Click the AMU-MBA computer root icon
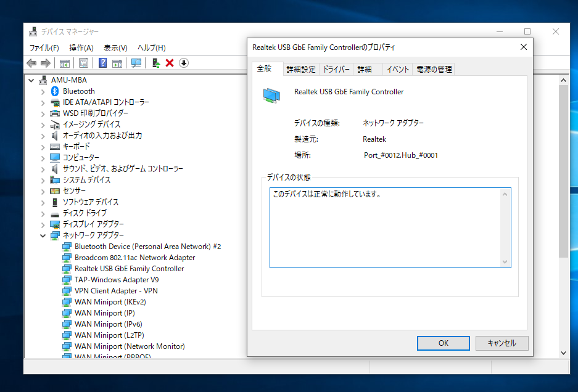Viewport: 578px width, 392px height. click(x=43, y=80)
